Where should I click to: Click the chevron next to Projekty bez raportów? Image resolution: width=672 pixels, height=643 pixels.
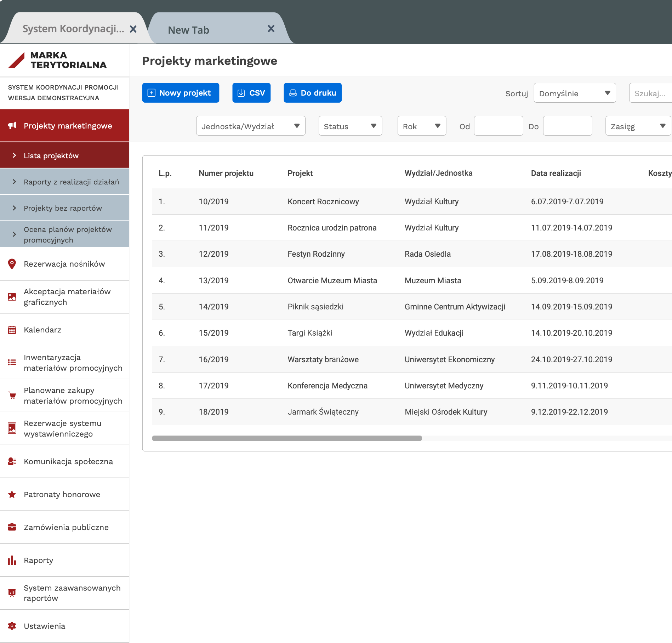pos(15,208)
